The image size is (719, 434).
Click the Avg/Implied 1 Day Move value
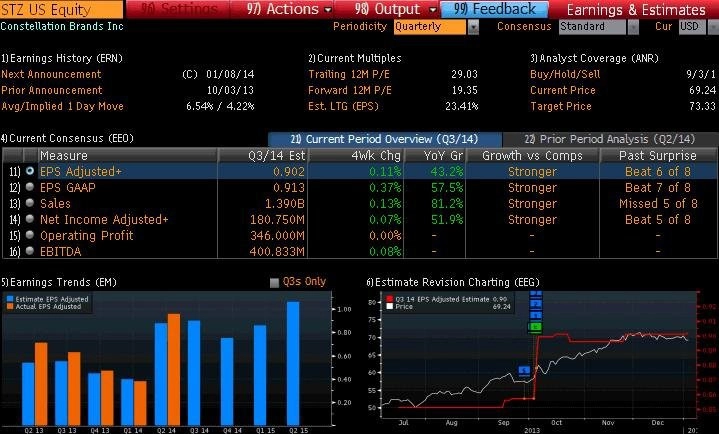[220, 106]
